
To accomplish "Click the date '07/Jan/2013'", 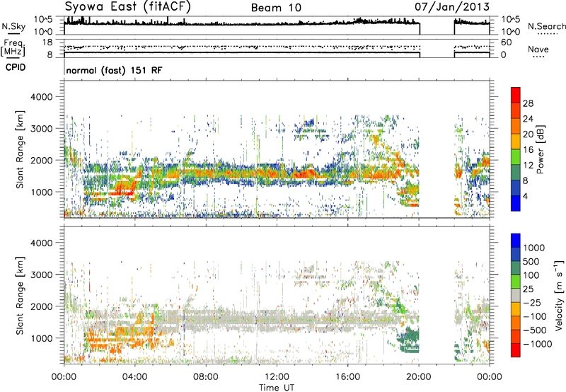I will (x=452, y=6).
